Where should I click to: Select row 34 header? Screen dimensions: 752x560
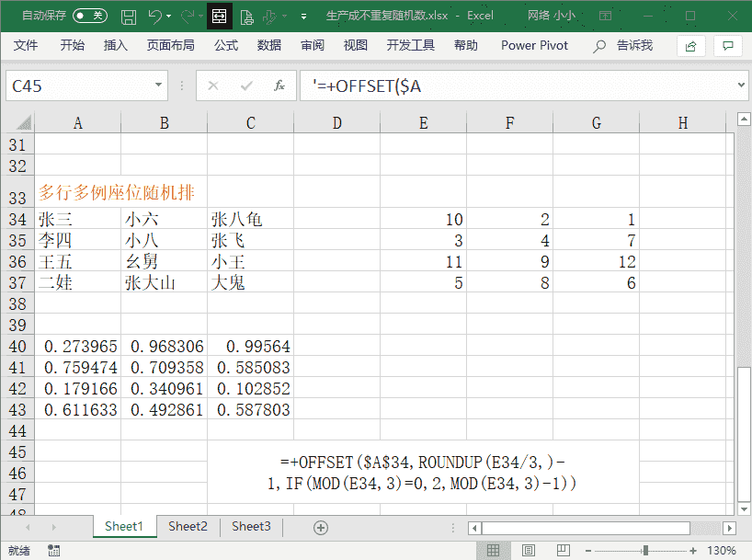17,219
